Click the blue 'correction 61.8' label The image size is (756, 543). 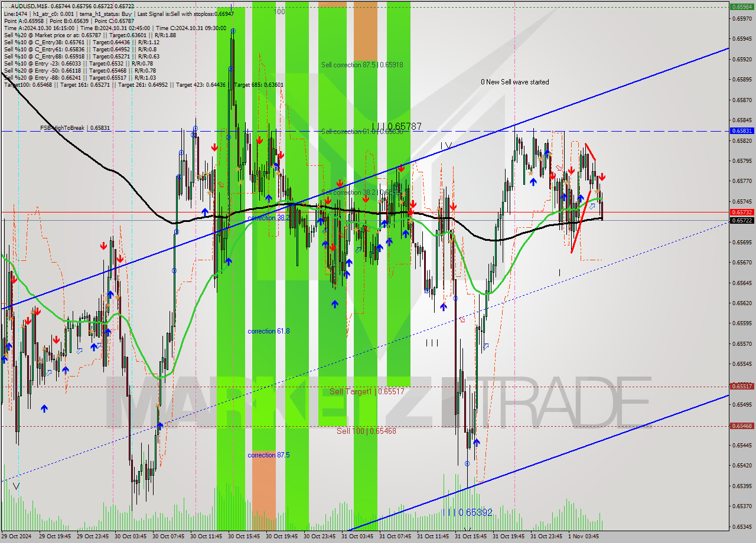pos(269,331)
